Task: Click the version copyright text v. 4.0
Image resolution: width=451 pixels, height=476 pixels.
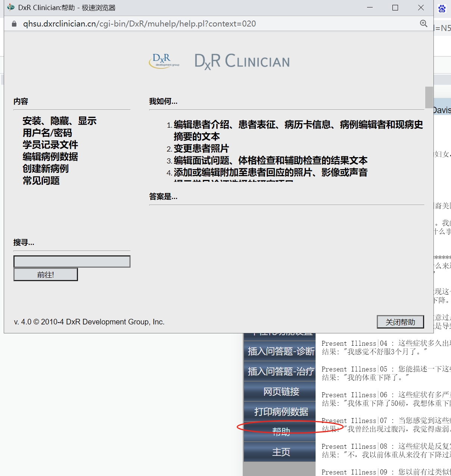Action: point(89,322)
